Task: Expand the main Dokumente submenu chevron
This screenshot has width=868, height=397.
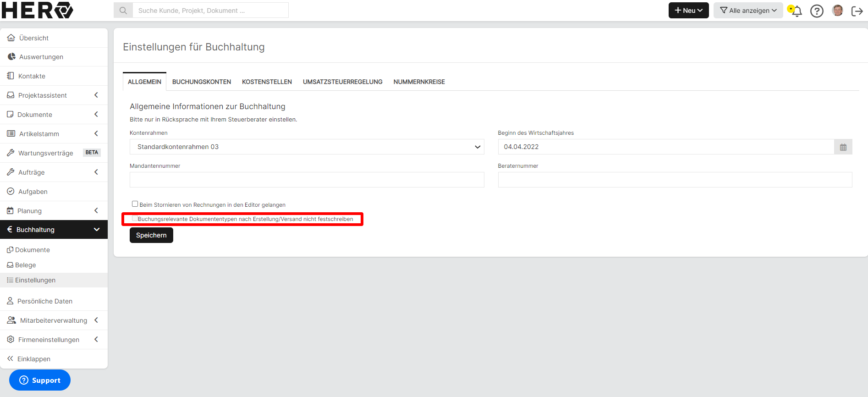Action: click(x=96, y=114)
